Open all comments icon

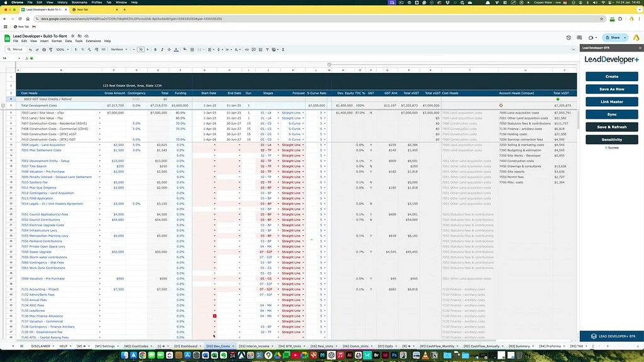click(x=579, y=37)
